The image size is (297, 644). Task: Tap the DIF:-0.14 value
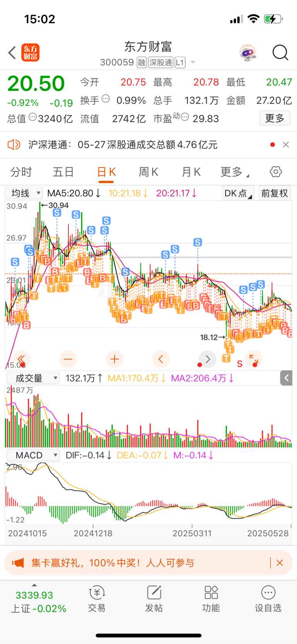(89, 455)
